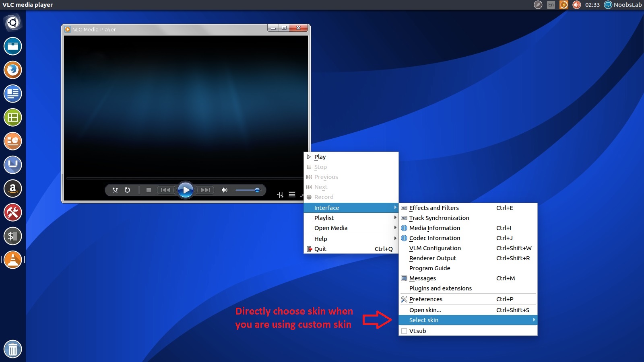644x362 pixels.
Task: Open the U-shaped icon in the dock
Action: [13, 165]
